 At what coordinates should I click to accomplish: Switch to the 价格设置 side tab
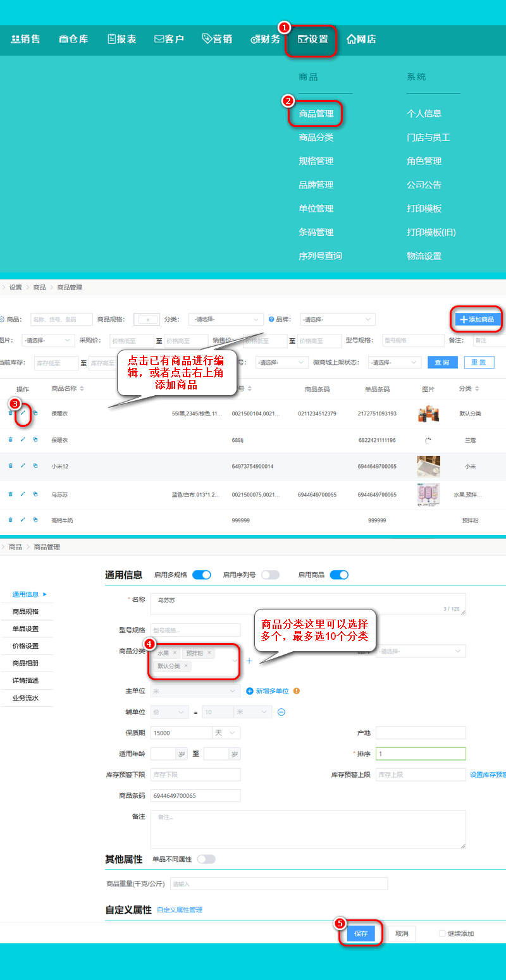pos(25,646)
